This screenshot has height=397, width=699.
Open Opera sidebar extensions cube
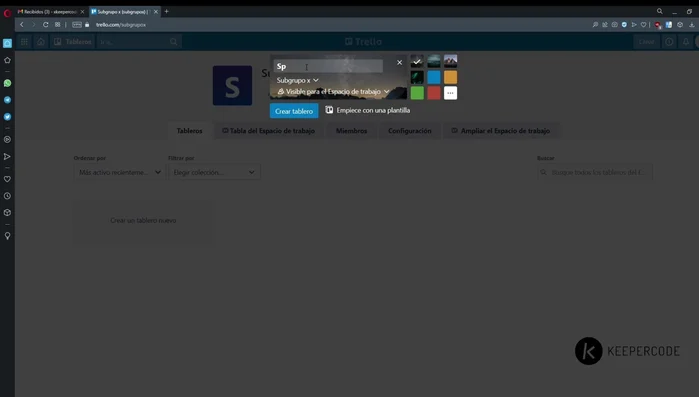point(7,213)
